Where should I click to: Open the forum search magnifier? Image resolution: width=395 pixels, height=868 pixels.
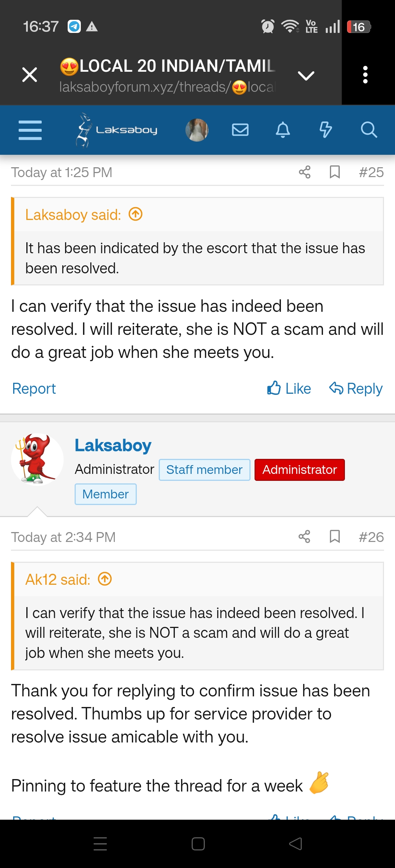click(369, 130)
